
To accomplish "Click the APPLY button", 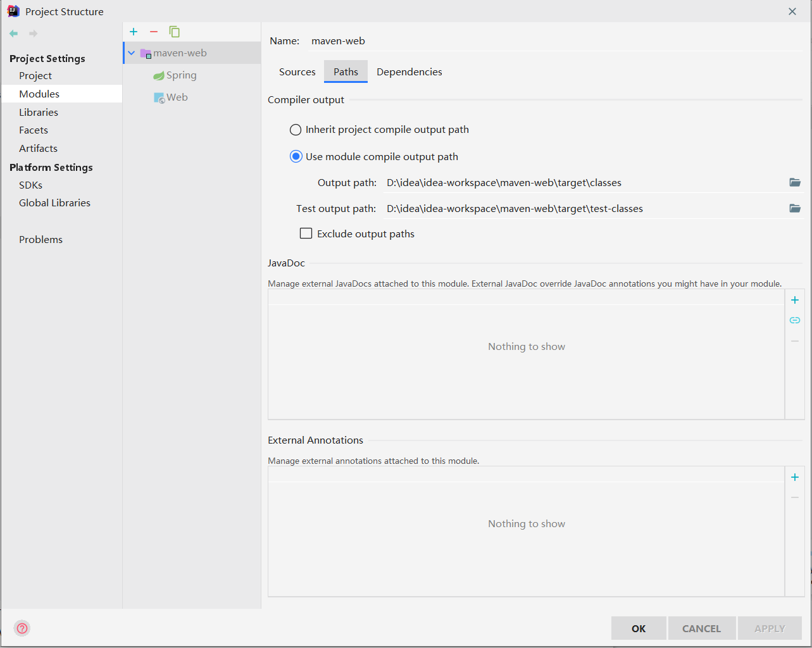I will coord(770,628).
